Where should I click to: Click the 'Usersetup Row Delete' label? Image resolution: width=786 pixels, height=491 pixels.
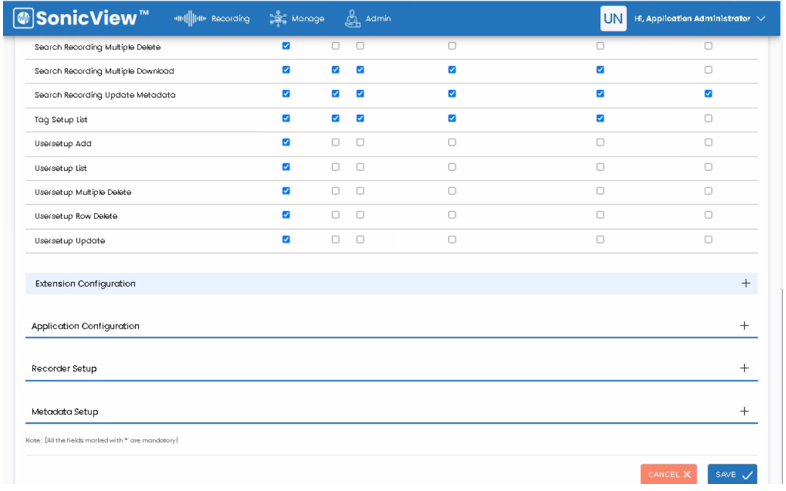(76, 216)
